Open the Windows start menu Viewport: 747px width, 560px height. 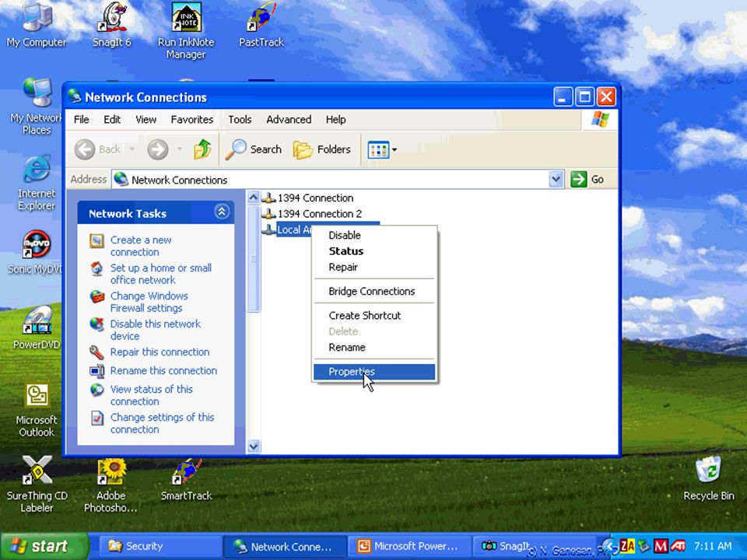pyautogui.click(x=44, y=546)
